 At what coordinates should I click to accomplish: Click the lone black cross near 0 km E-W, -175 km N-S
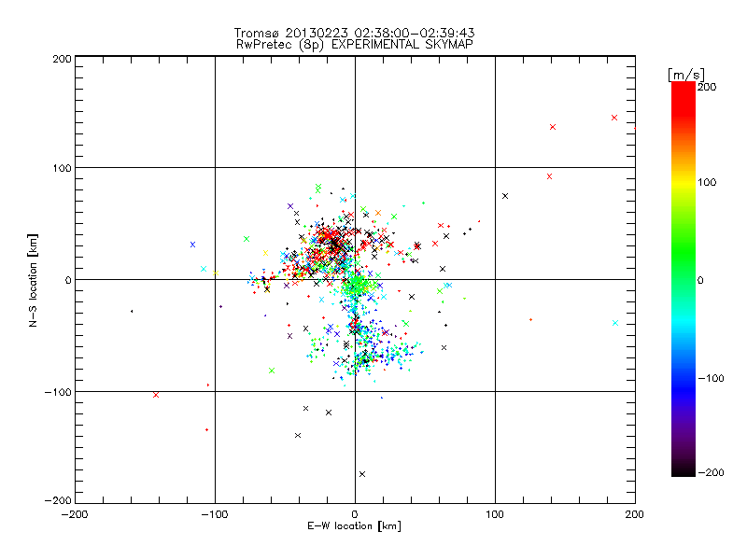pyautogui.click(x=362, y=474)
